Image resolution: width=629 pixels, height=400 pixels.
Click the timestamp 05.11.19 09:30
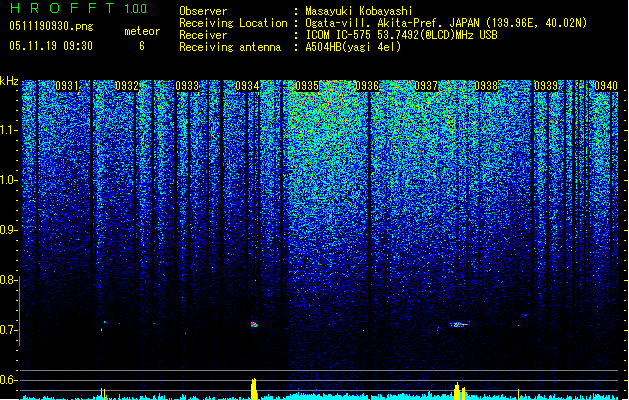coord(51,46)
